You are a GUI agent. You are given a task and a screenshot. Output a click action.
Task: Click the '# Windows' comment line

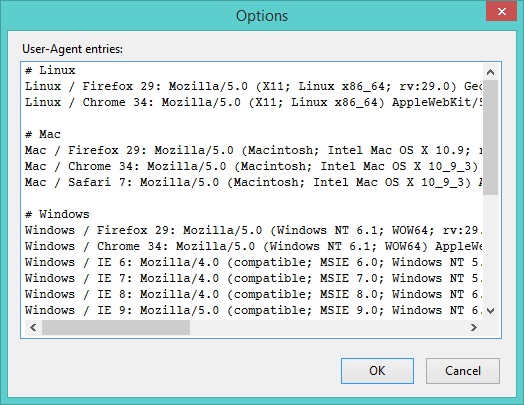[x=57, y=215]
